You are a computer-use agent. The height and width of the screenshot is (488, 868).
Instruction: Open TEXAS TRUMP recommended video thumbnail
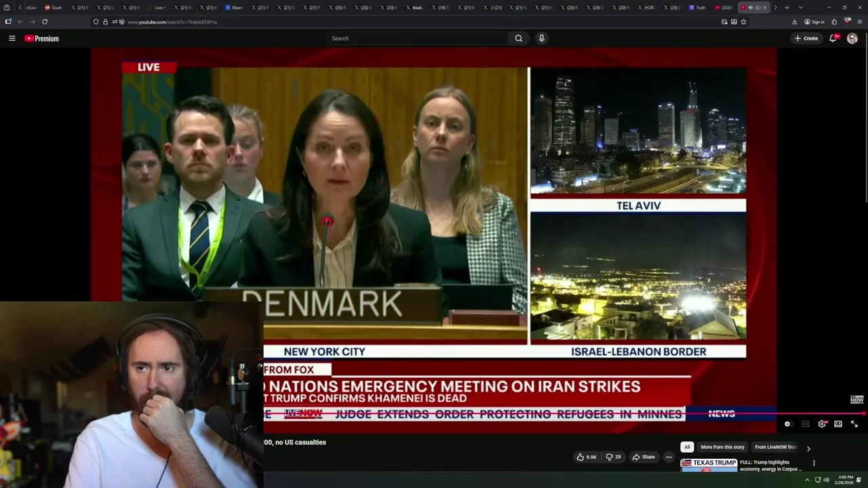(709, 466)
